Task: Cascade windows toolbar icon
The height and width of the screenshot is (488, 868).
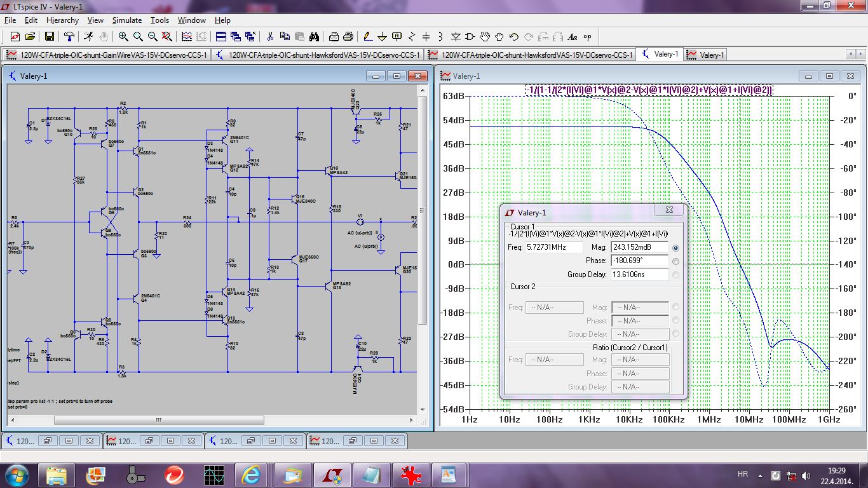Action: (x=236, y=37)
